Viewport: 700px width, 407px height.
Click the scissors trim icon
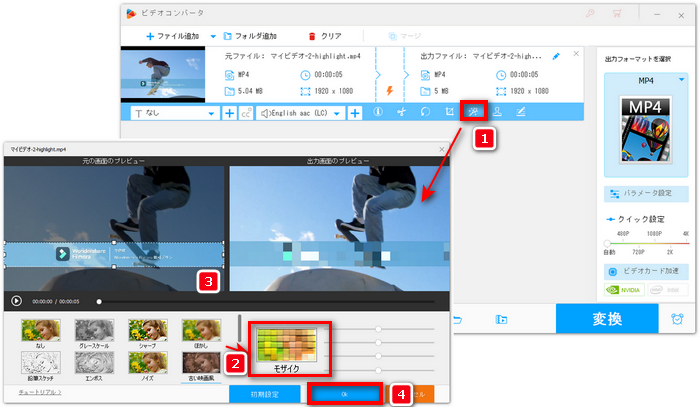[x=402, y=112]
